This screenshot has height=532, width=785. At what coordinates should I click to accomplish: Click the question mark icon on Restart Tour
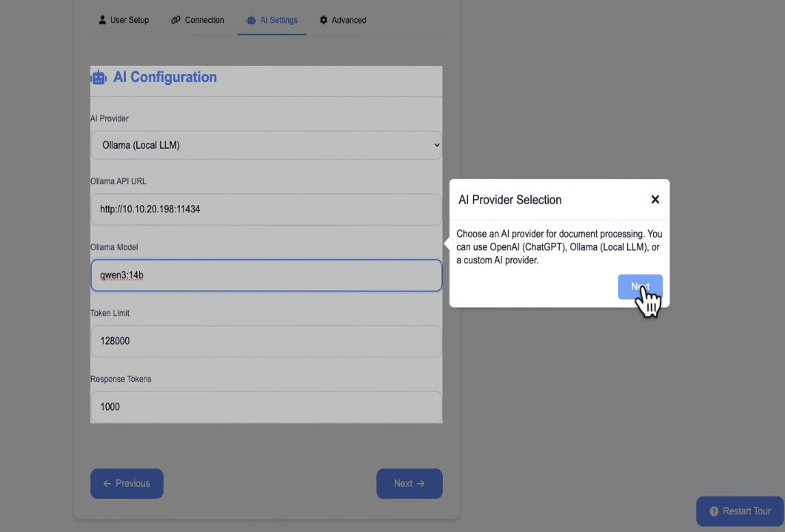click(x=714, y=511)
